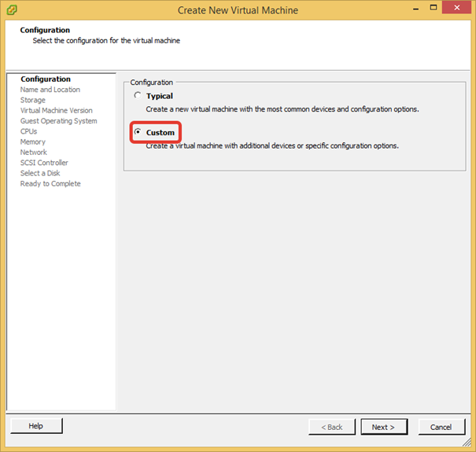Open Help for this wizard
Image resolution: width=476 pixels, height=452 pixels.
click(x=36, y=425)
